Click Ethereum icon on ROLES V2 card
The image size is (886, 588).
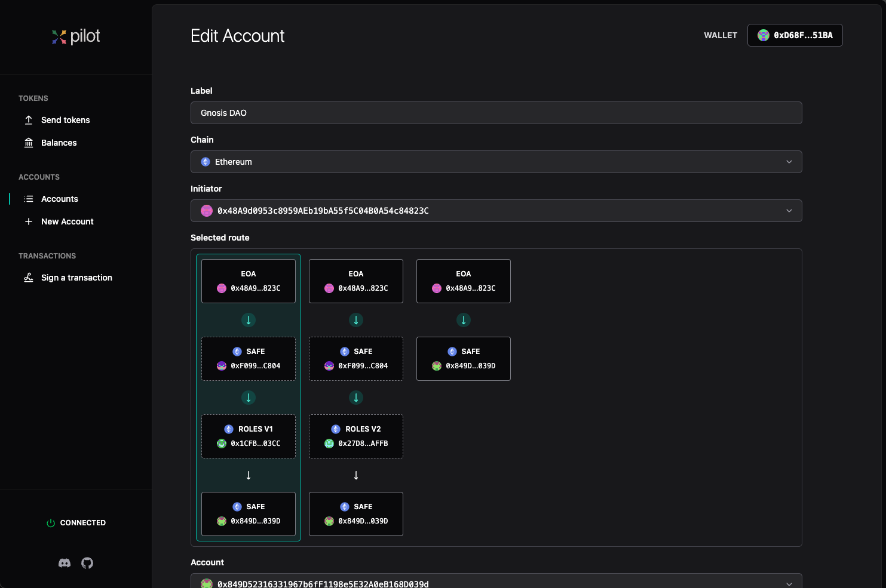pos(336,429)
